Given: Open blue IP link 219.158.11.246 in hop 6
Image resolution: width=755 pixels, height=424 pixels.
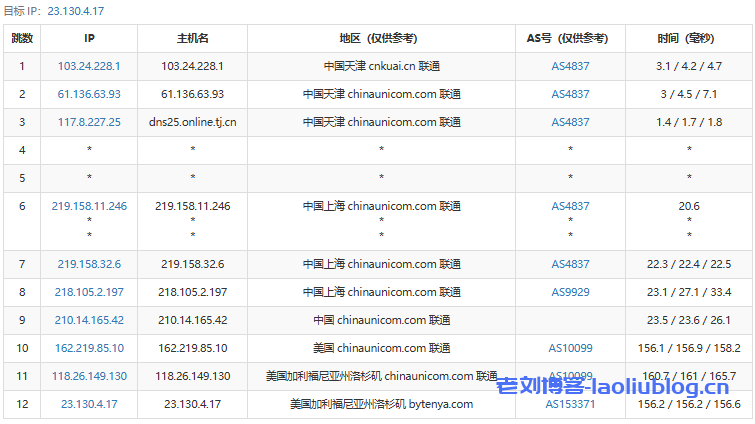Looking at the screenshot, I should point(89,206).
